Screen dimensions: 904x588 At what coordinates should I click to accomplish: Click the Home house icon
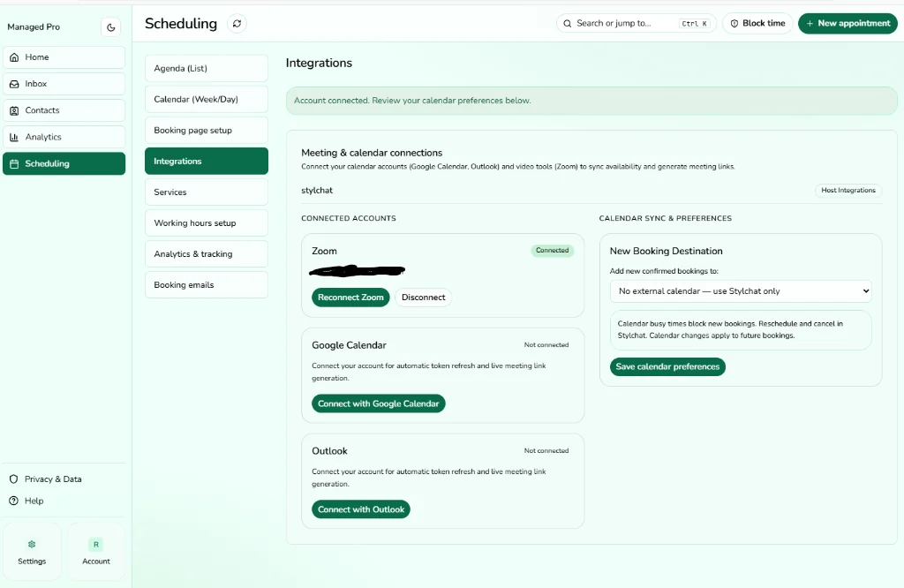pos(14,57)
